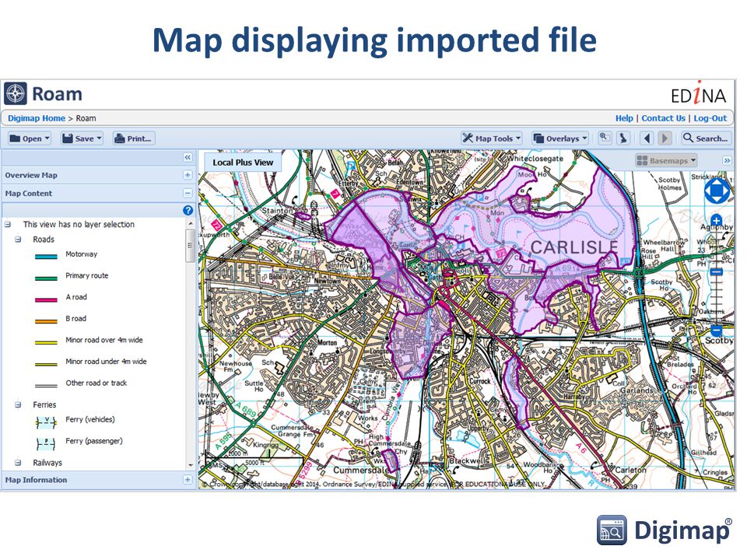
Task: Click the Great Britain full extent icon
Action: click(623, 138)
